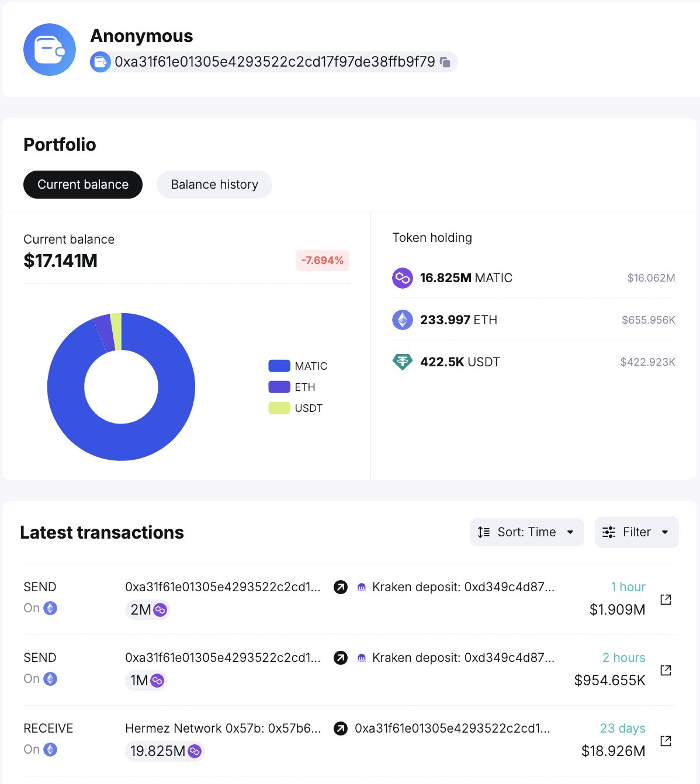700x784 pixels.
Task: Click MATIC icon in the 1M amount chip
Action: [x=157, y=681]
